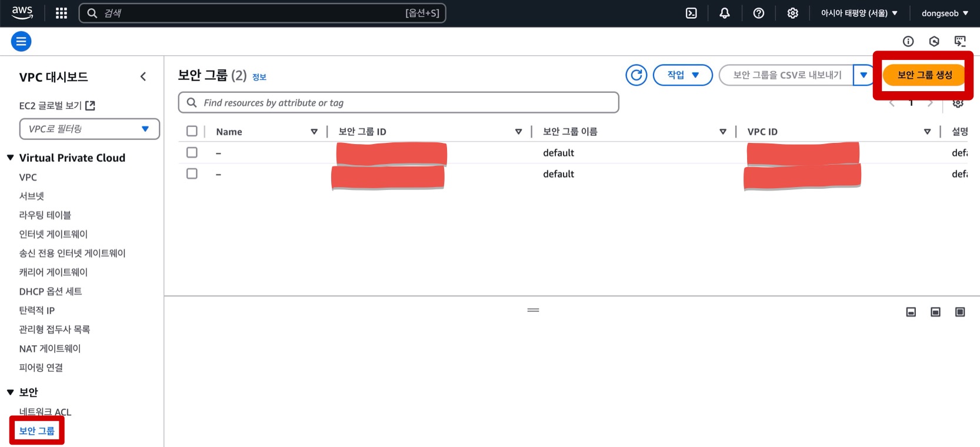Open the 아시아 태평양 (서울) region selector
Screen dimensions: 980x447
[x=859, y=13]
